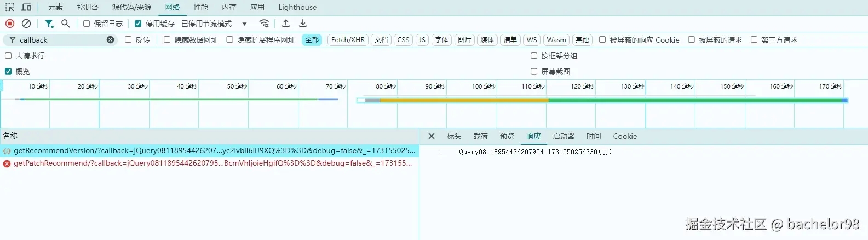
Task: Open 内存 panel tab
Action: [x=229, y=7]
